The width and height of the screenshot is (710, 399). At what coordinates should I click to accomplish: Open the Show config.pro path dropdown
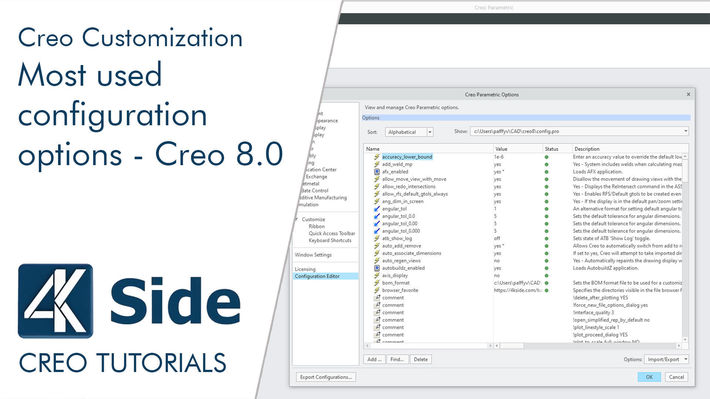click(686, 131)
